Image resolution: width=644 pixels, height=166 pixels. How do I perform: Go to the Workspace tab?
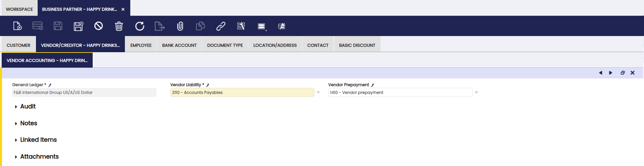(19, 9)
